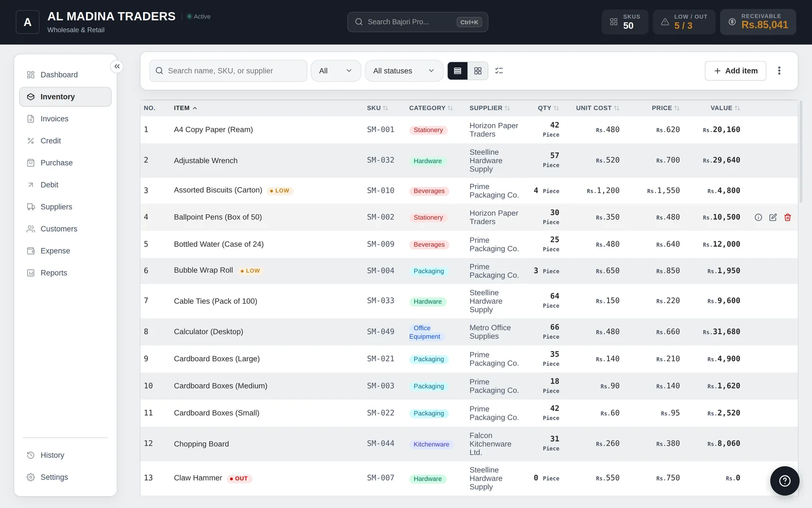Open Reports from the sidebar

[x=65, y=273]
